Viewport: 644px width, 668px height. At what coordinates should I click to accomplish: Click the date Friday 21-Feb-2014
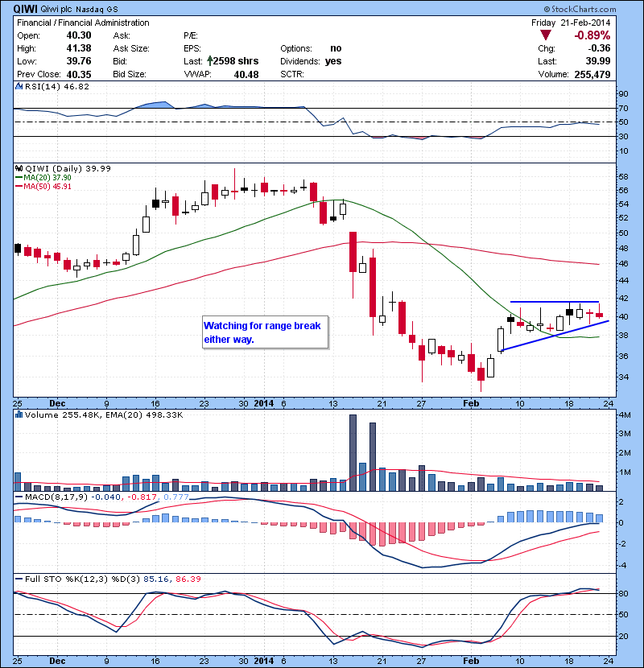[571, 23]
